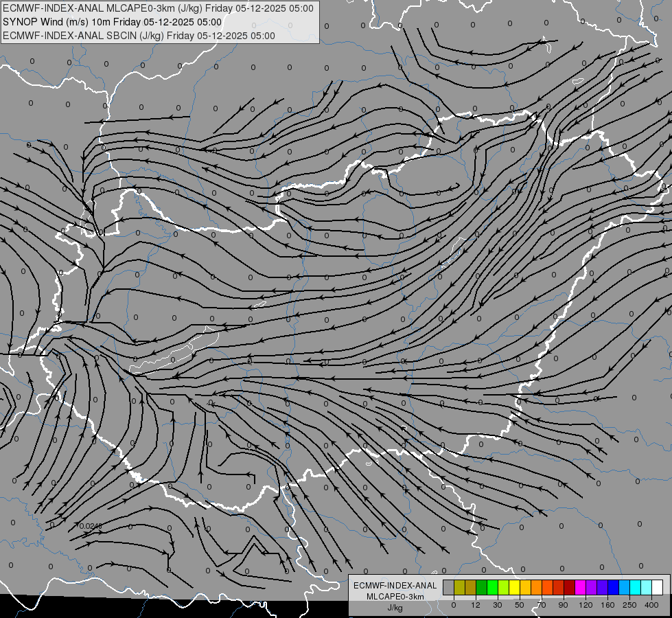The height and width of the screenshot is (618, 672).
Task: Click the legend value 250
Action: coord(629,605)
